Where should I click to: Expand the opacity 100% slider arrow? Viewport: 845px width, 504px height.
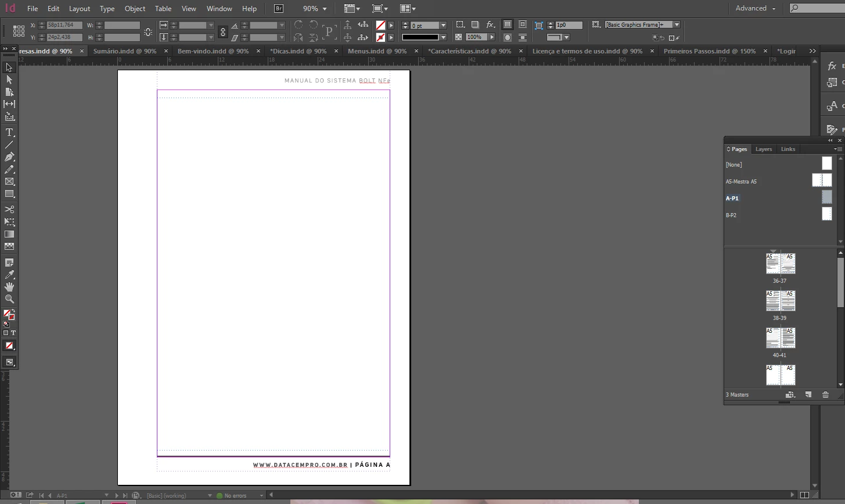click(x=492, y=37)
